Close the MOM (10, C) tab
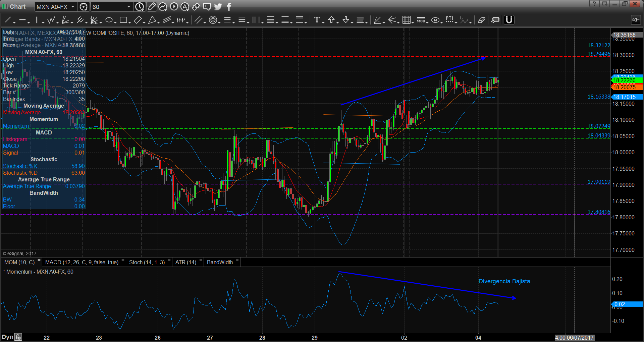The height and width of the screenshot is (342, 644). click(39, 260)
